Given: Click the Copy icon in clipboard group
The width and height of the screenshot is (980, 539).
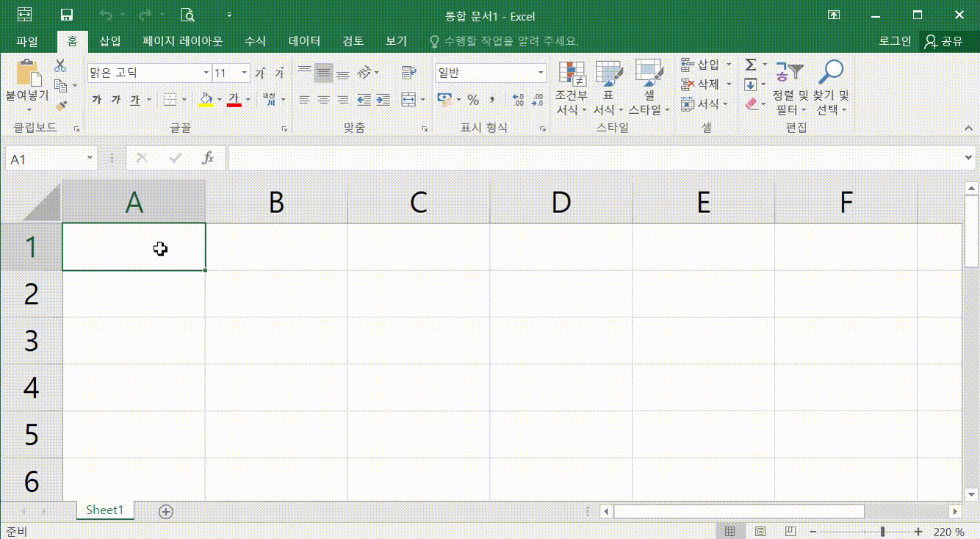Looking at the screenshot, I should (x=61, y=86).
